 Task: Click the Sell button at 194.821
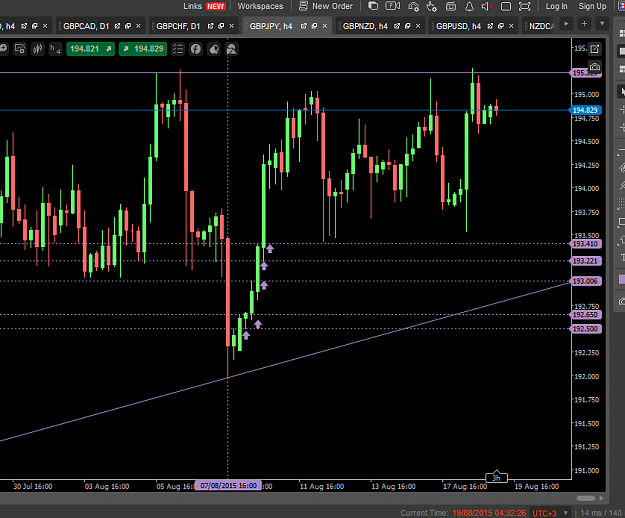coord(90,49)
